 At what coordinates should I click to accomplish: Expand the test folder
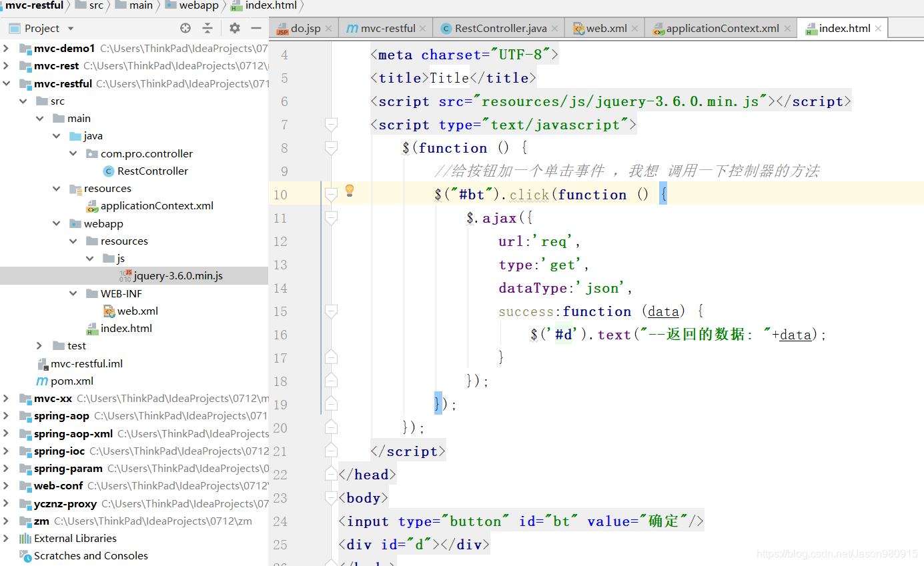click(x=39, y=345)
